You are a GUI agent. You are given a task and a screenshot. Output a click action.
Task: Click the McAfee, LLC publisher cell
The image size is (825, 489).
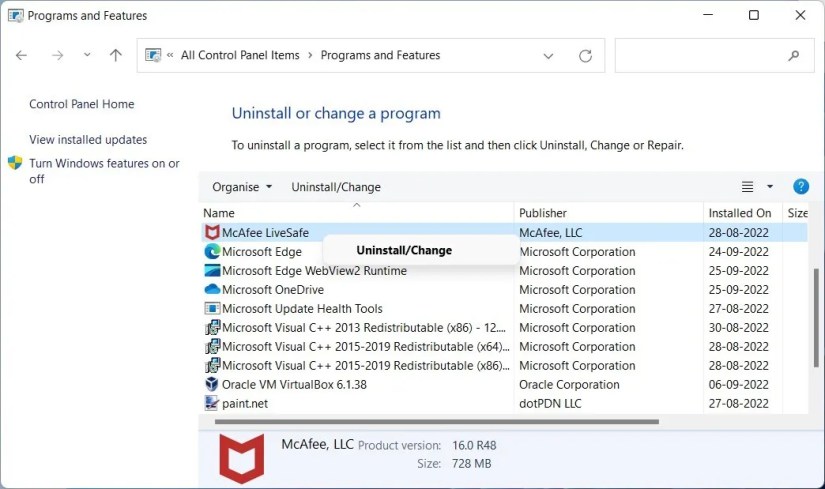click(550, 233)
